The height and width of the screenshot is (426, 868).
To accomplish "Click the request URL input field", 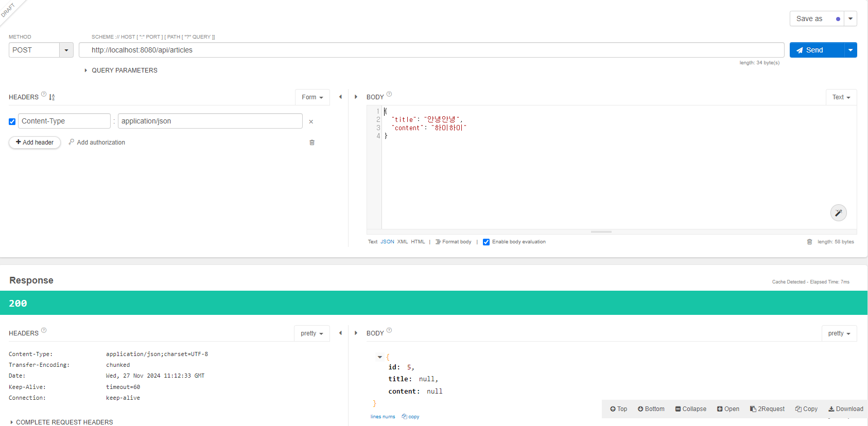I will 431,50.
